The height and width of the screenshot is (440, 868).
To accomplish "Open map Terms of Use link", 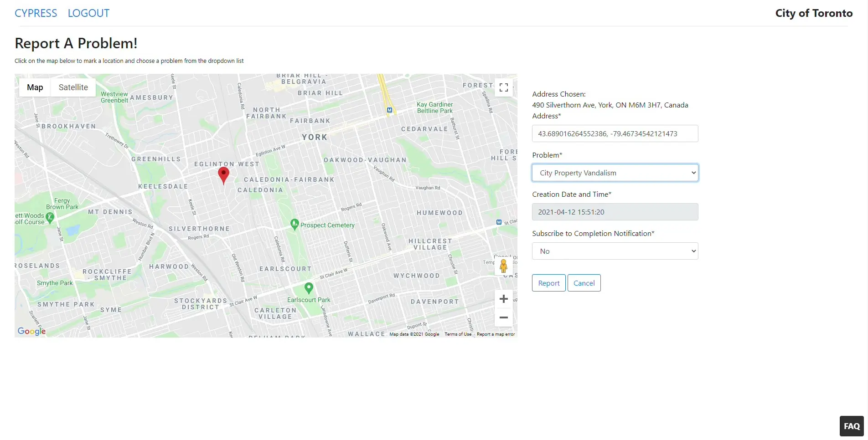I will (x=458, y=334).
